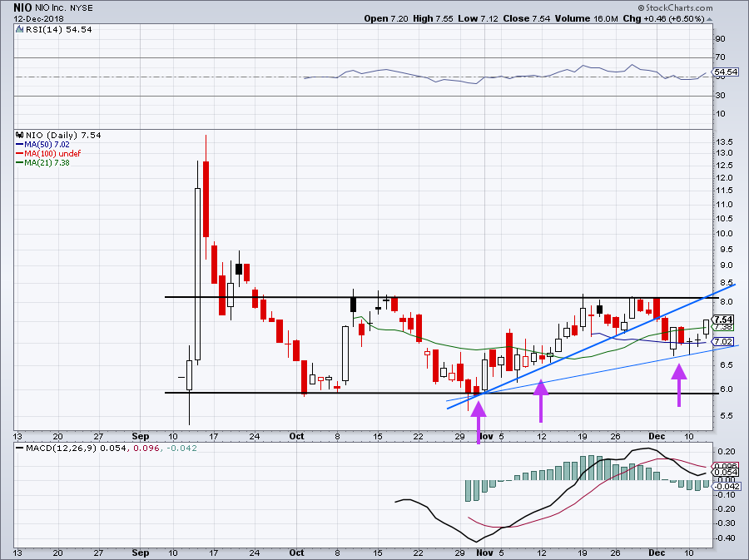The image size is (749, 560).
Task: Click the candlestick icon beside NIO (Daily)
Action: pyautogui.click(x=20, y=135)
